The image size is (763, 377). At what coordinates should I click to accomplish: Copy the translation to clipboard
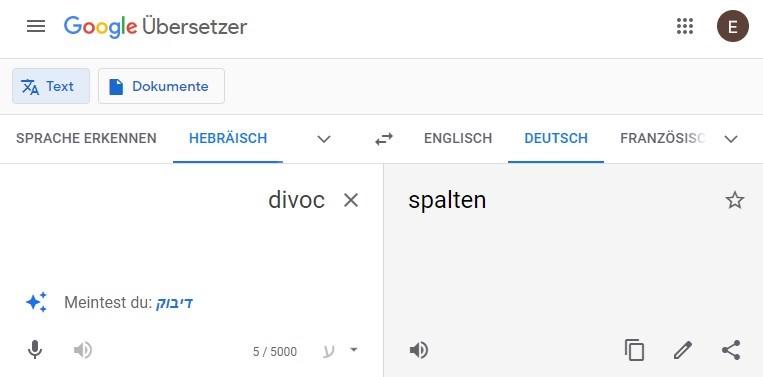point(635,350)
